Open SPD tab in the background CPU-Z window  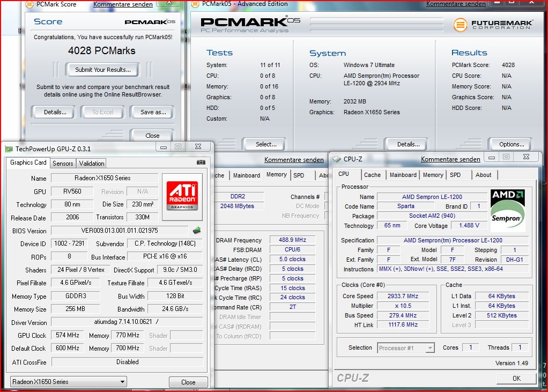(x=299, y=175)
